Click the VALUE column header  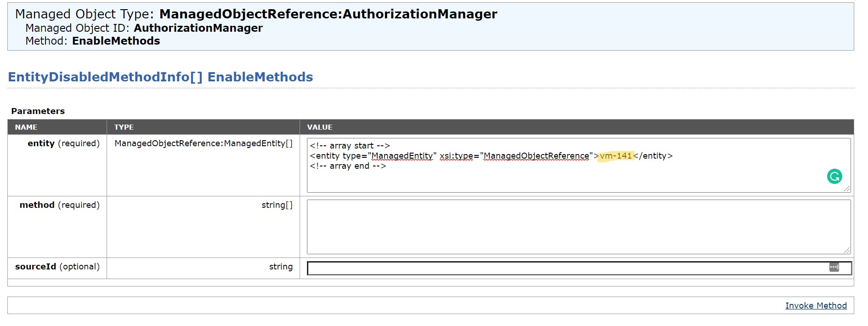click(320, 127)
